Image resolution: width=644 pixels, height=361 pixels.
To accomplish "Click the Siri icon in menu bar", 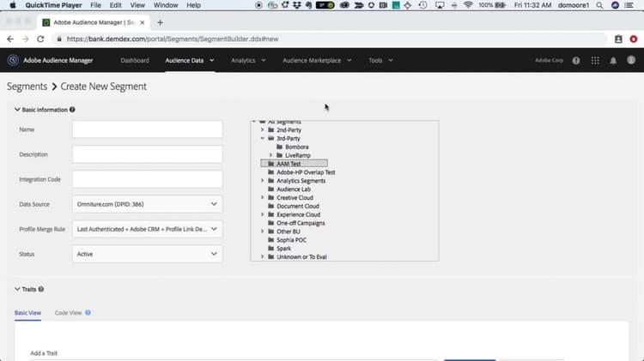I will pos(615,5).
